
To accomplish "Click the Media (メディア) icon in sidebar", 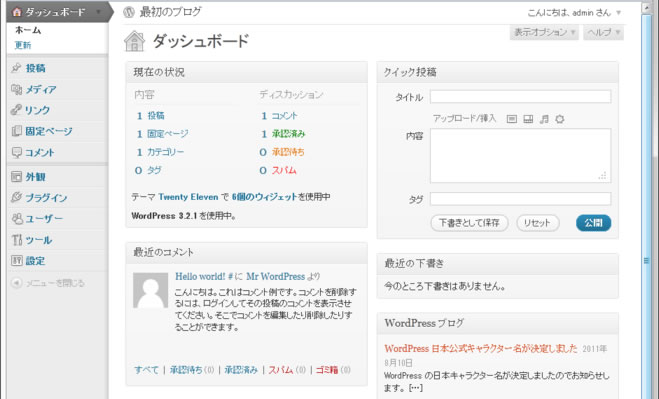I will click(x=16, y=89).
